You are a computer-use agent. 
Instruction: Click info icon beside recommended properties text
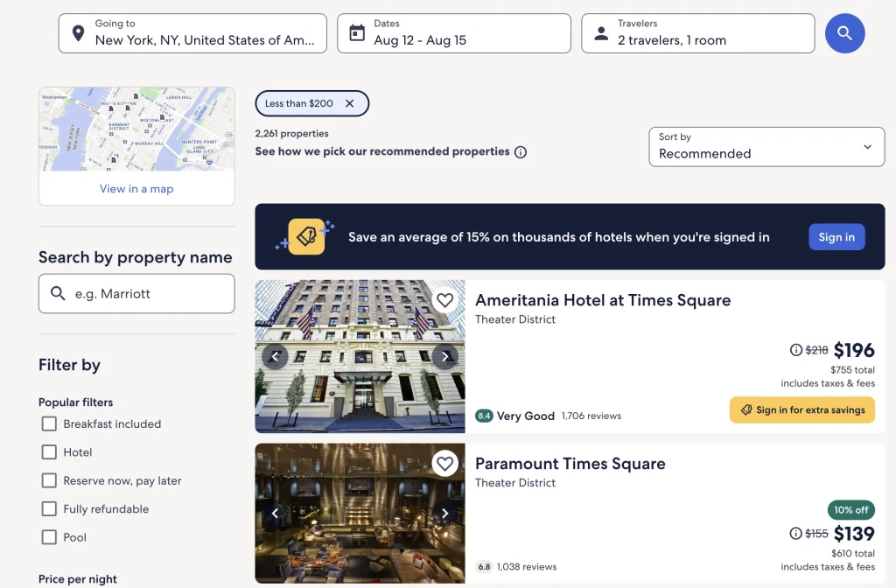tap(520, 152)
